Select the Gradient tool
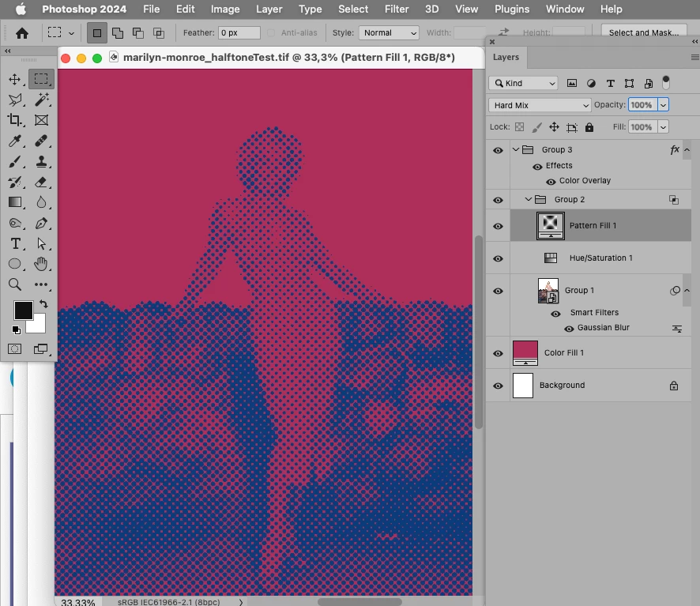The image size is (700, 606). pos(15,202)
